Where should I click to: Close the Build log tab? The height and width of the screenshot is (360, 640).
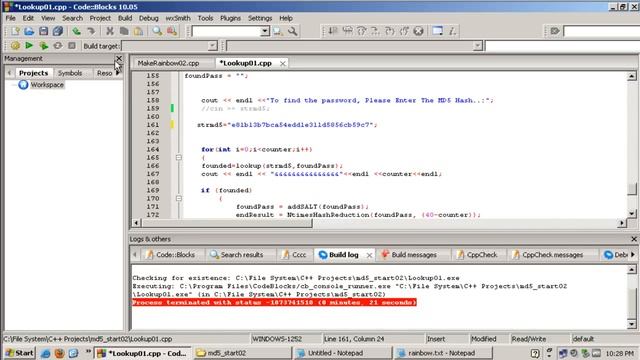coord(369,255)
